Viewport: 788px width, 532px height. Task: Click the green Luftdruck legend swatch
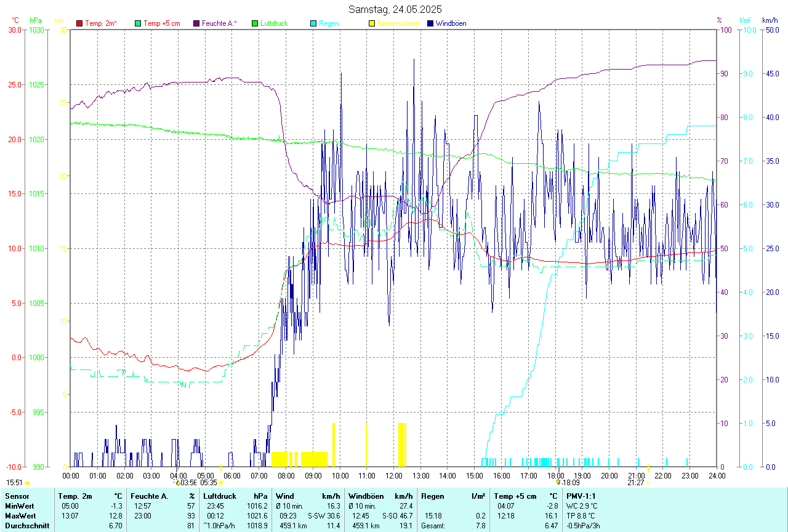click(255, 23)
